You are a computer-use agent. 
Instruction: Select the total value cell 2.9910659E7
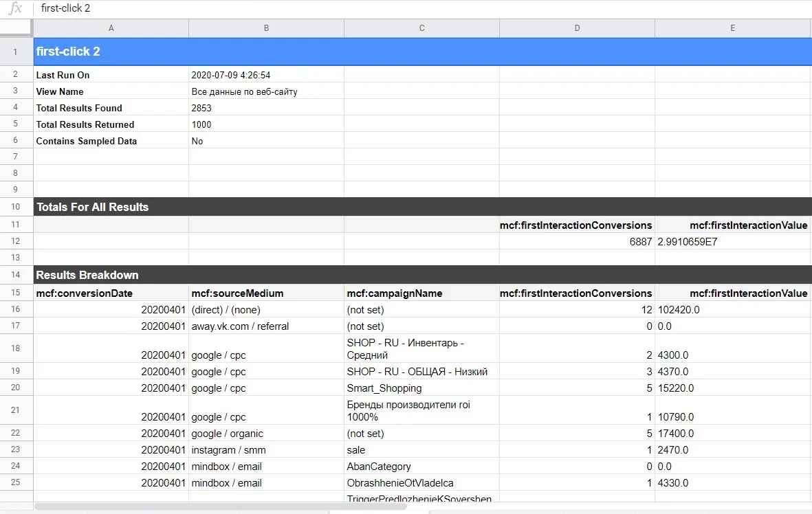click(x=733, y=241)
